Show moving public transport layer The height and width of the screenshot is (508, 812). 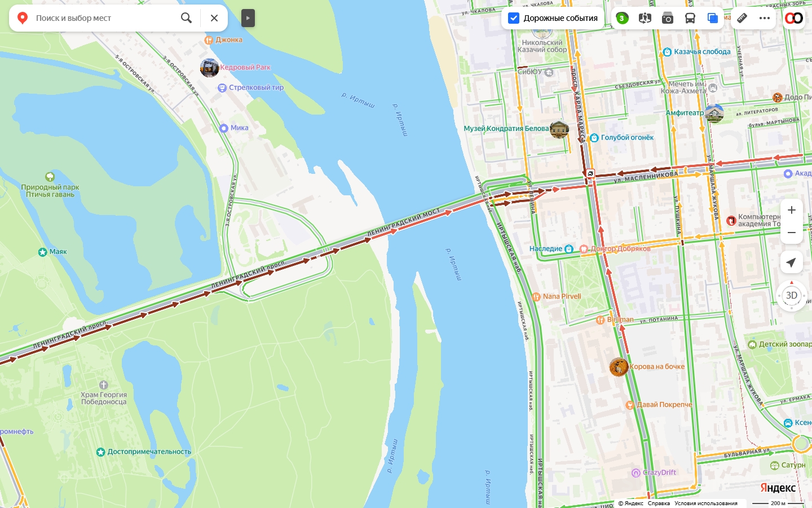click(690, 18)
